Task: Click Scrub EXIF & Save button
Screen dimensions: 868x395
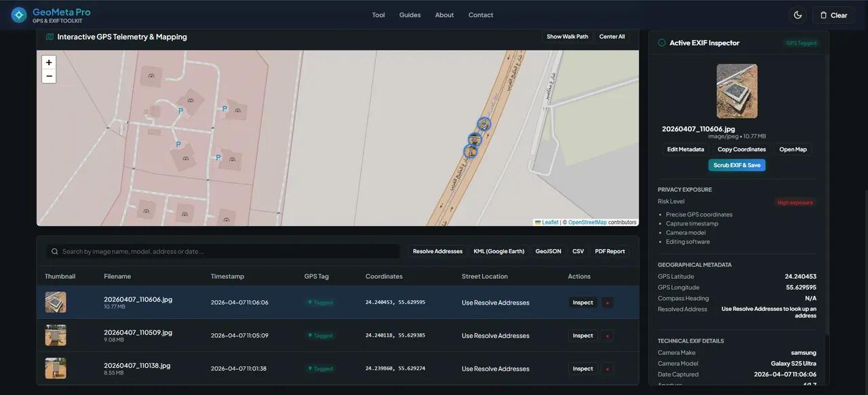Action: click(737, 165)
